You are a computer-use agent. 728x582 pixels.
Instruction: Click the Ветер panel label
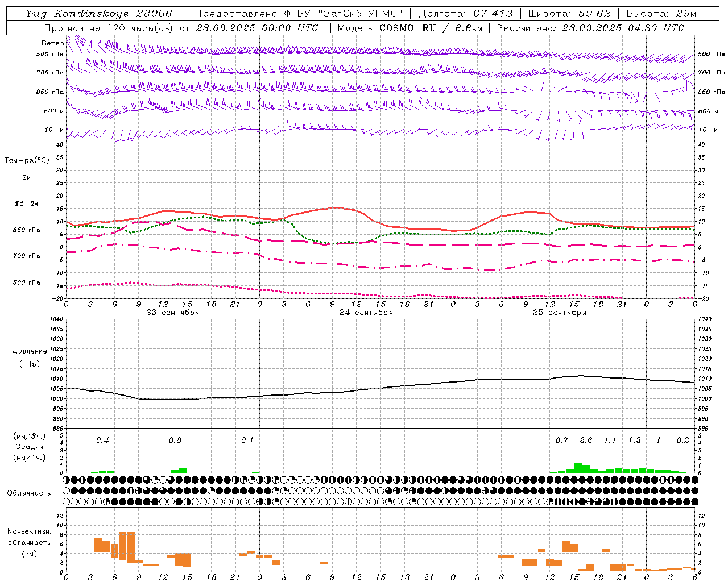[52, 43]
